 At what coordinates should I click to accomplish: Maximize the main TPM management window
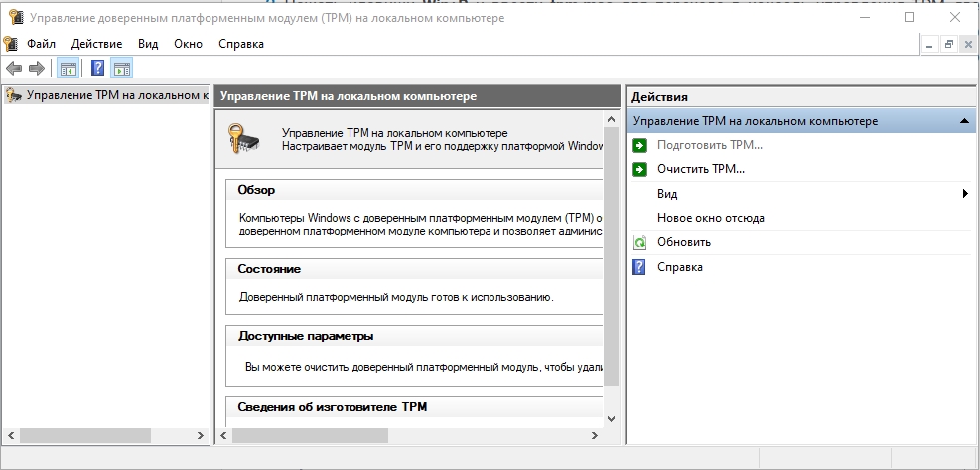tap(910, 18)
